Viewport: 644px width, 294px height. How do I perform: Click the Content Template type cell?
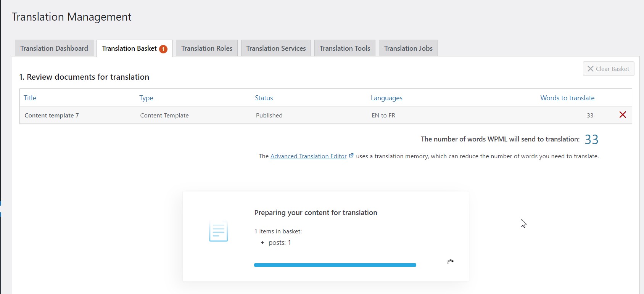164,115
